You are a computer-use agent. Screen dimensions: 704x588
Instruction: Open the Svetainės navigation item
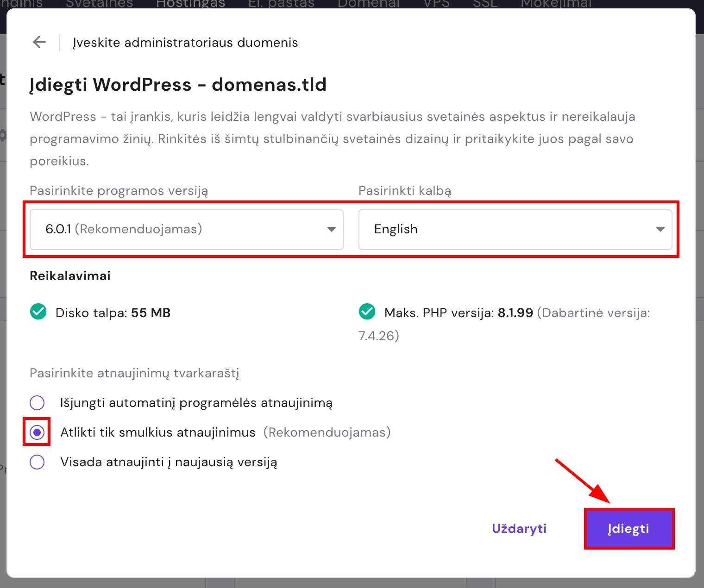pyautogui.click(x=99, y=4)
